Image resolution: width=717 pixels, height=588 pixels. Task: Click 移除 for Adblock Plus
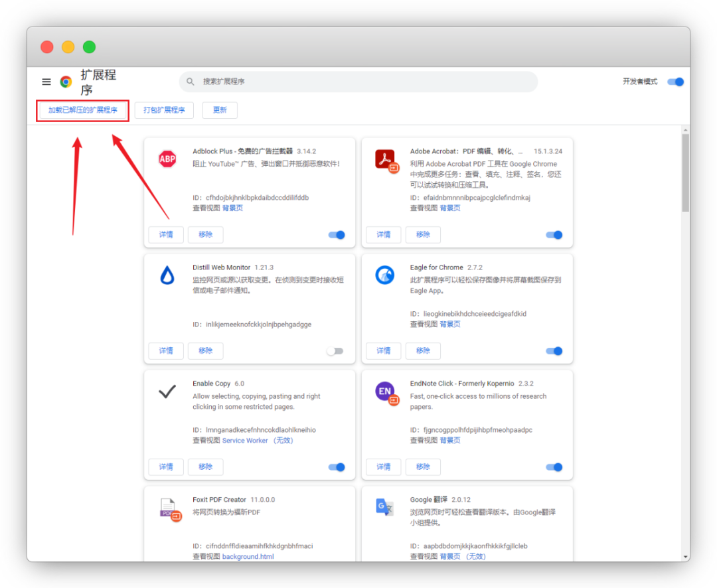pos(205,234)
